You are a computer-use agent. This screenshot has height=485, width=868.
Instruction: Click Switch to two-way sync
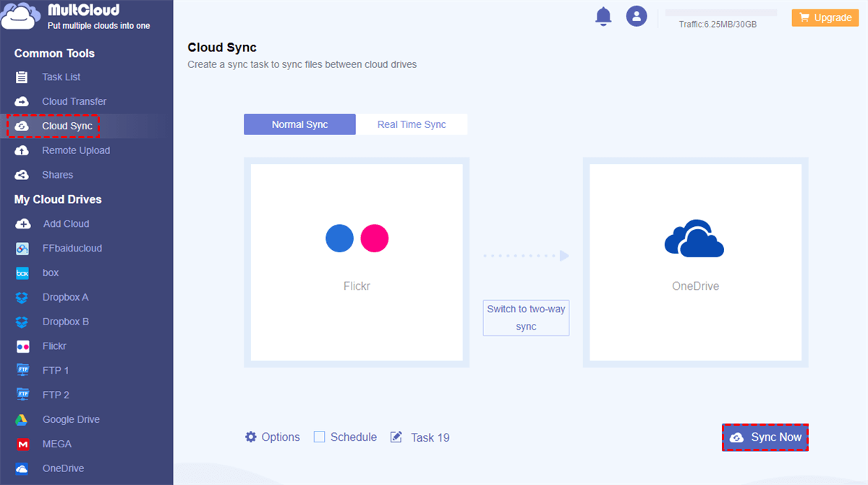[526, 318]
